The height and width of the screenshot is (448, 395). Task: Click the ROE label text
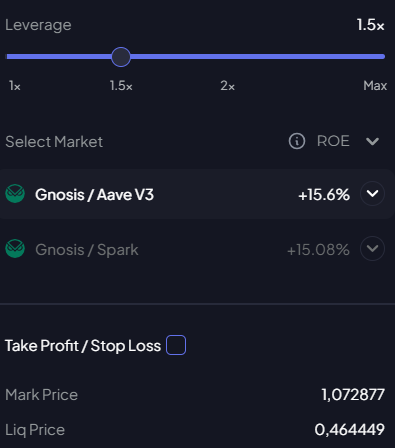click(x=333, y=141)
